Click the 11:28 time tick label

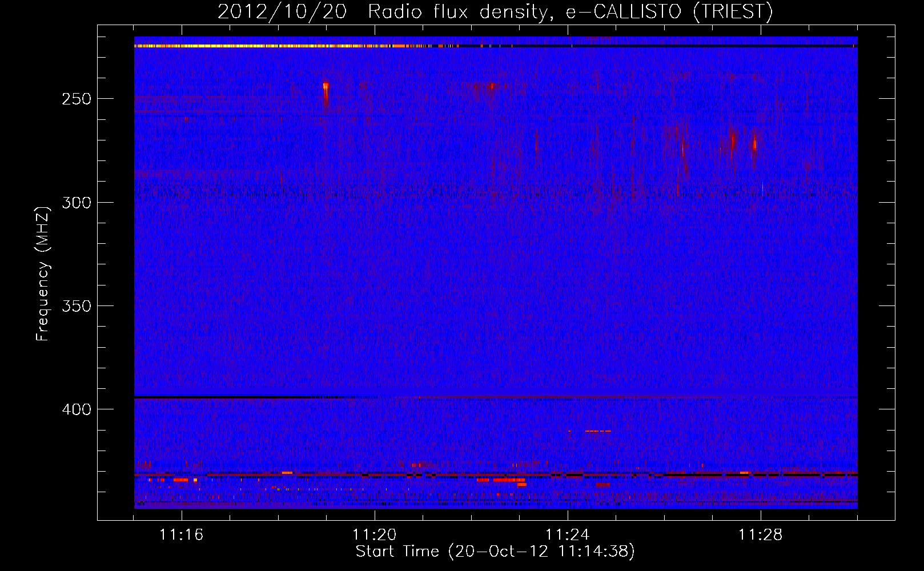760,535
